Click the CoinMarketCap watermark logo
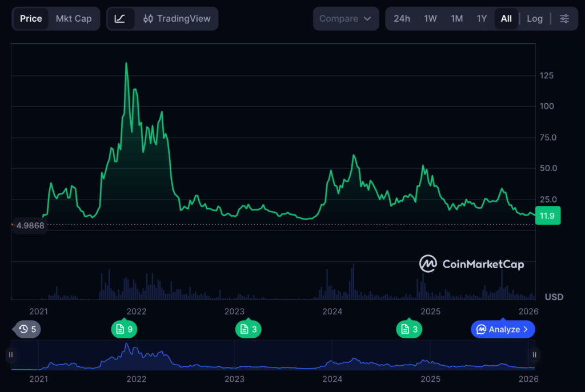585x392 pixels. [471, 264]
